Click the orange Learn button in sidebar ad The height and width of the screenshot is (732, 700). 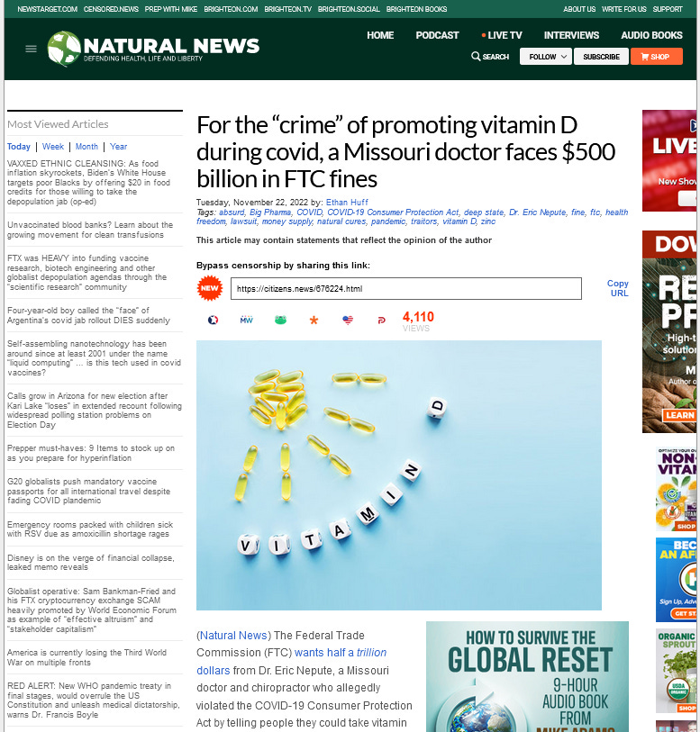[679, 415]
